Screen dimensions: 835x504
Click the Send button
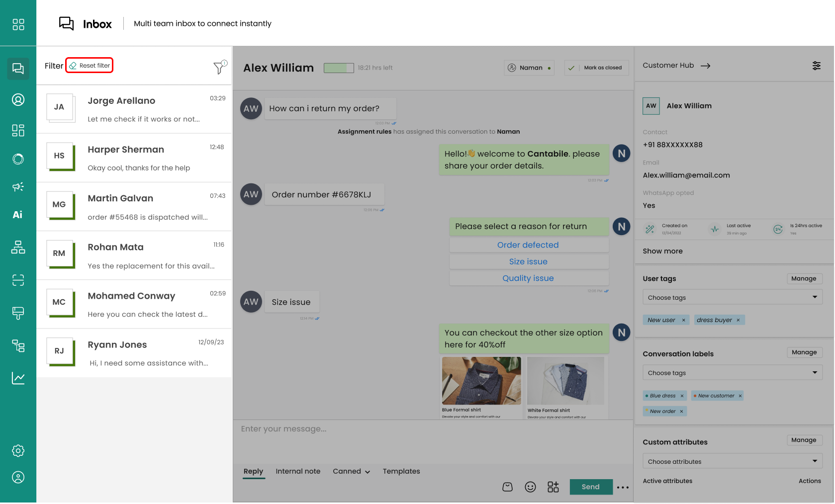(x=590, y=487)
